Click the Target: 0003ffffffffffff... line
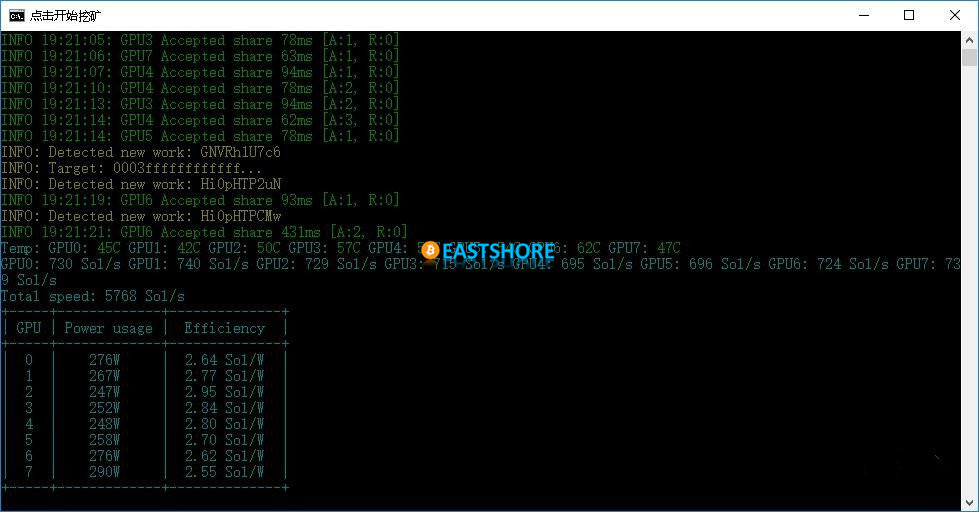This screenshot has width=979, height=512. coord(132,168)
